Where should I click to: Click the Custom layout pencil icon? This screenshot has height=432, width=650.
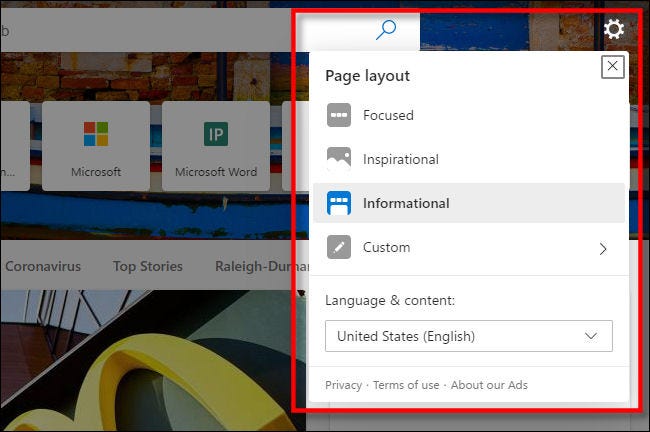click(x=339, y=247)
